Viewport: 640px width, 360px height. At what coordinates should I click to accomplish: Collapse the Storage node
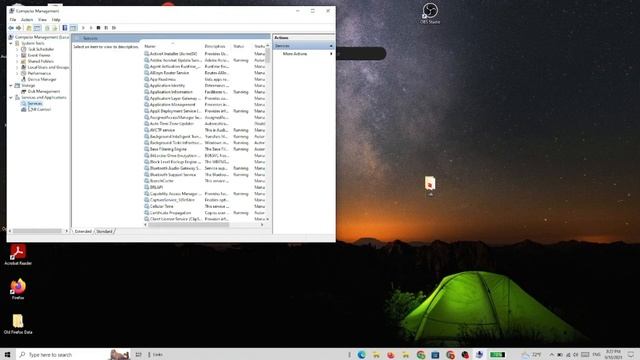[x=11, y=86]
